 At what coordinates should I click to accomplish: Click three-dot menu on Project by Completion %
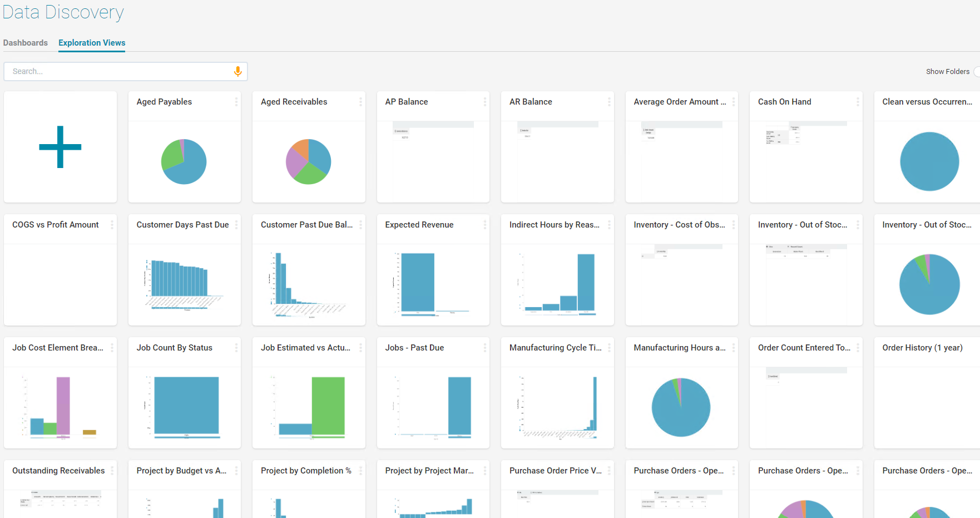click(x=360, y=471)
